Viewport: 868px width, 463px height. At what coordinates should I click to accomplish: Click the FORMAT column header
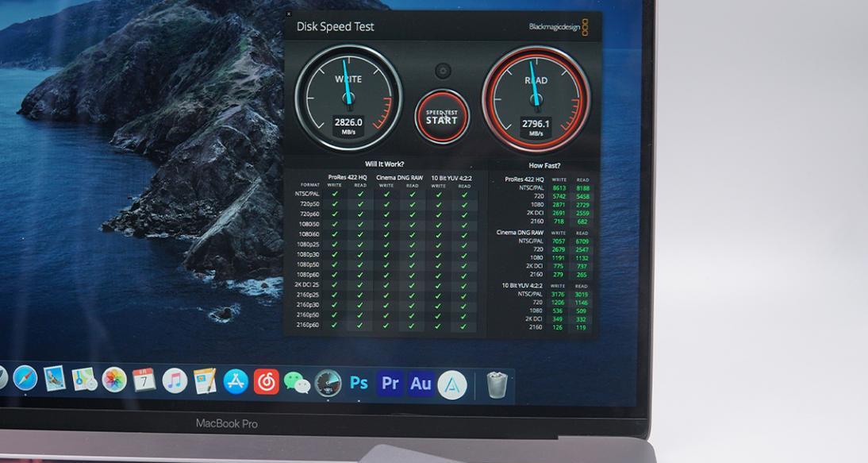point(310,185)
